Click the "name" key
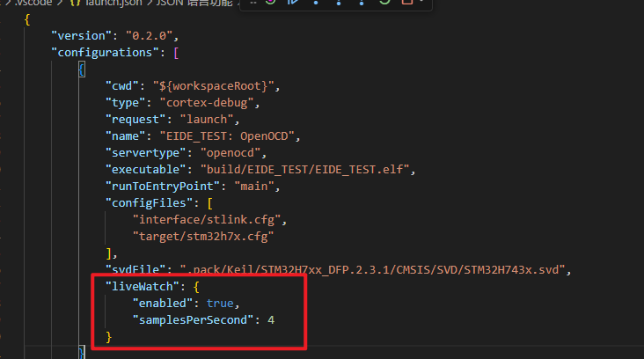Image resolution: width=644 pixels, height=359 pixels. (125, 136)
